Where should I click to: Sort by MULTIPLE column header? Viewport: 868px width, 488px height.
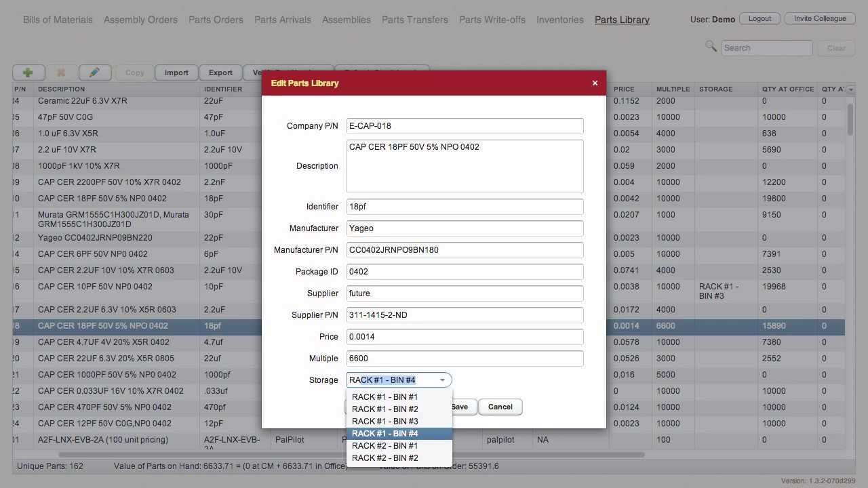673,89
